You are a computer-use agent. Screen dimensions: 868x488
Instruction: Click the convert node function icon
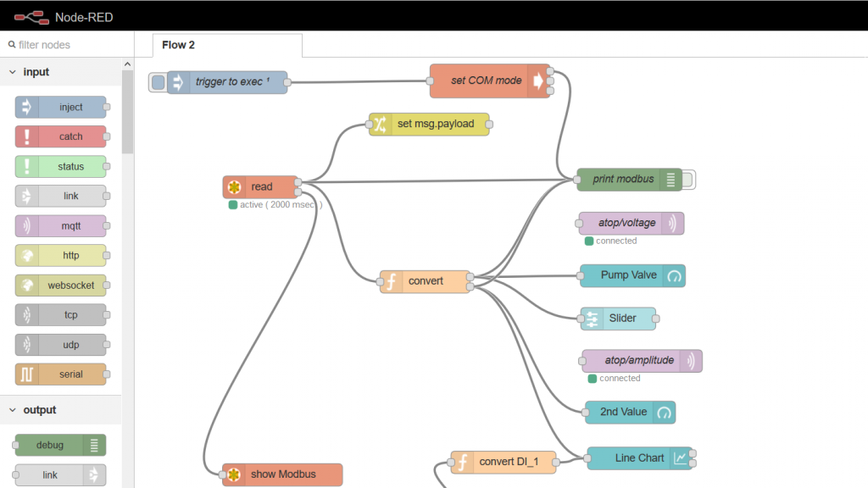click(x=392, y=281)
